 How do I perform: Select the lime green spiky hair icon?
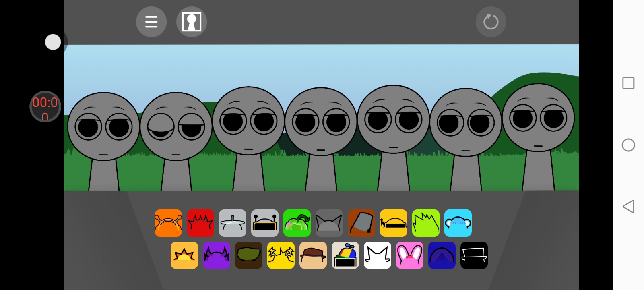(x=426, y=223)
